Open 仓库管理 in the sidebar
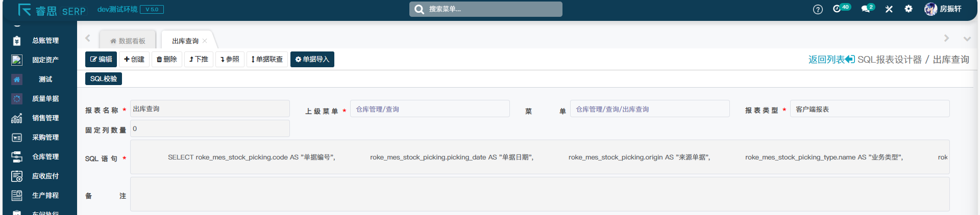980x215 pixels. point(45,157)
